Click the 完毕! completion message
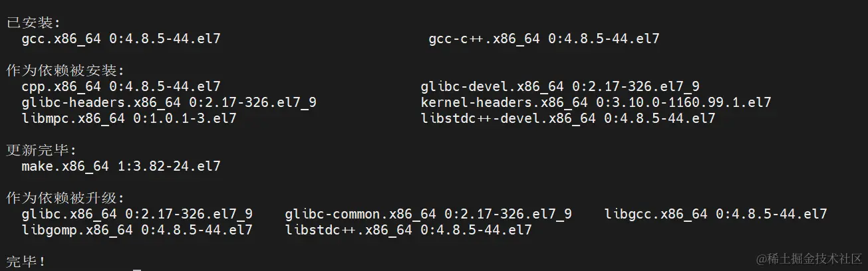 27,261
